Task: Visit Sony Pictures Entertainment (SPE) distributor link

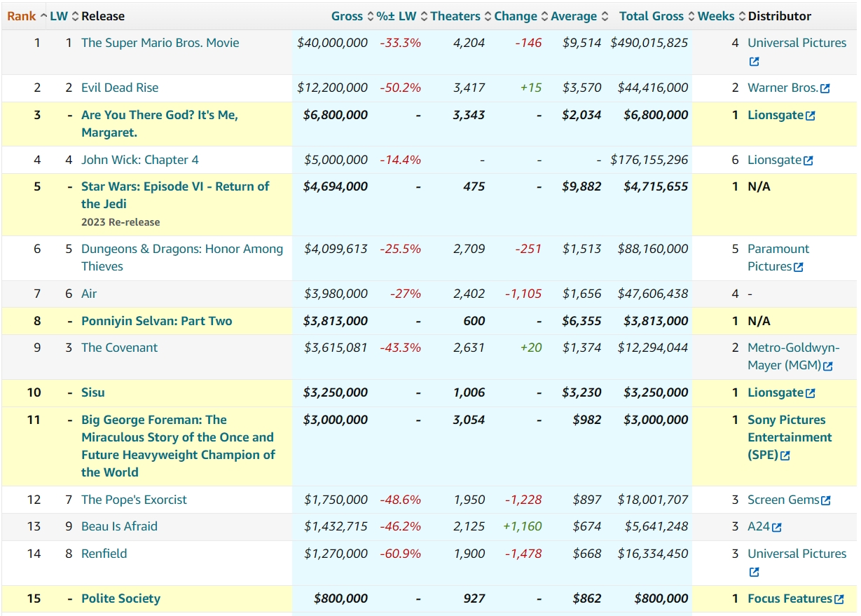Action: (x=790, y=437)
